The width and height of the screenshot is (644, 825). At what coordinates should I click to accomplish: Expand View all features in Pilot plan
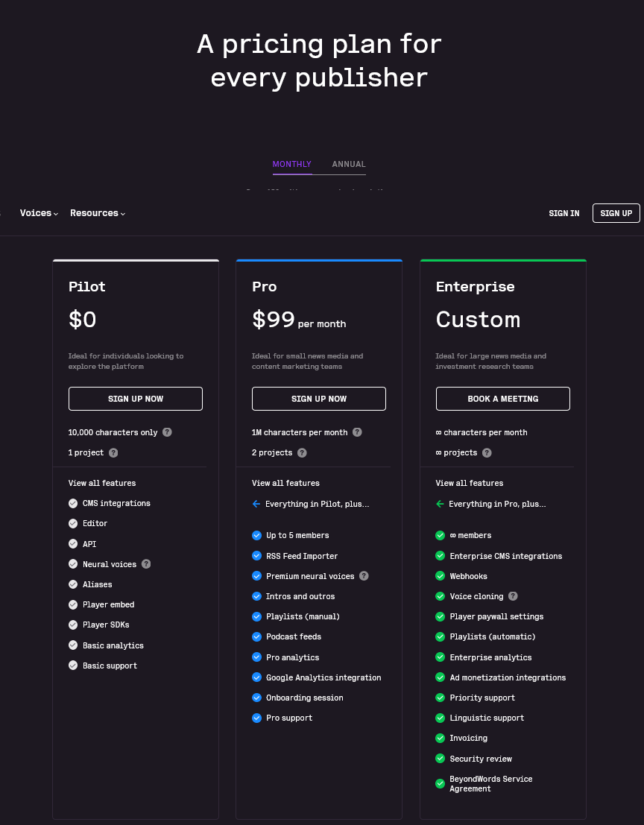(102, 483)
